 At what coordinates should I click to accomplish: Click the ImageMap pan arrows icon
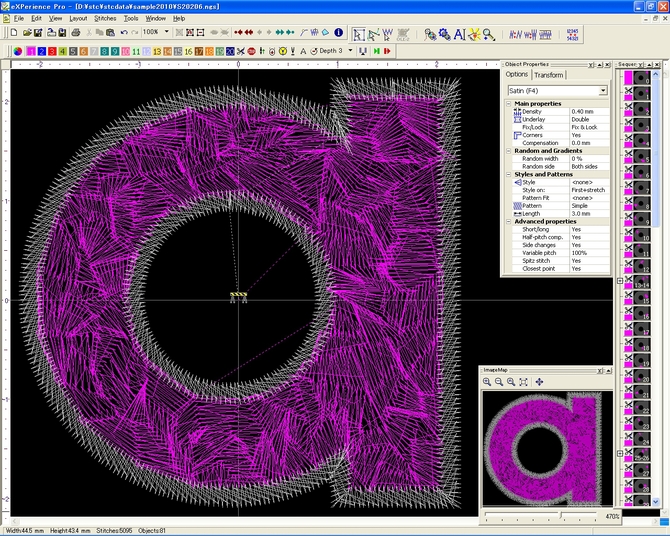[x=539, y=382]
